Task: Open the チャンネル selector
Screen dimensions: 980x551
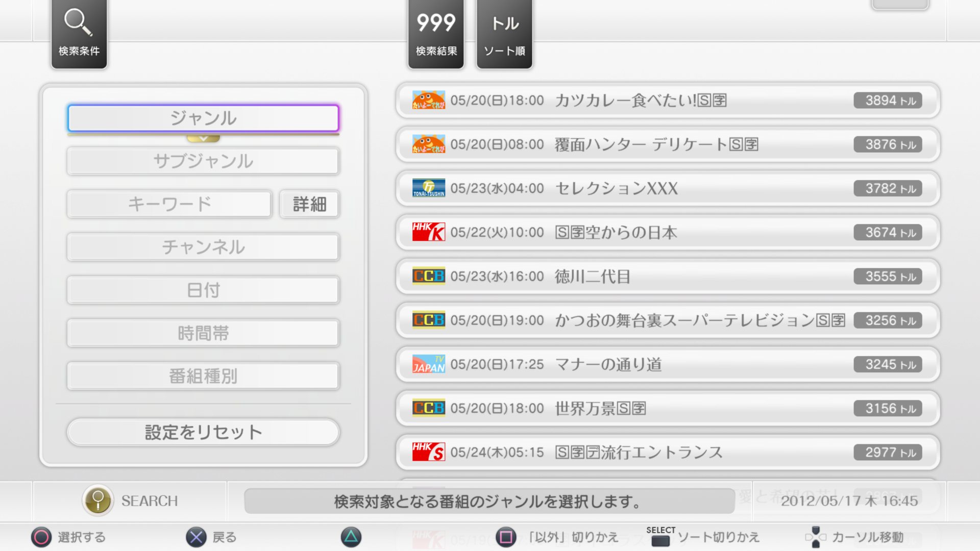Action: coord(203,247)
